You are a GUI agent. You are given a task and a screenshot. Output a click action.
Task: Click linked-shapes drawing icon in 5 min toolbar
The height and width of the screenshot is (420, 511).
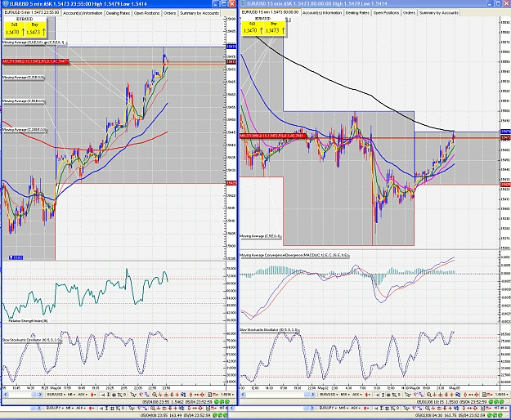point(146,395)
